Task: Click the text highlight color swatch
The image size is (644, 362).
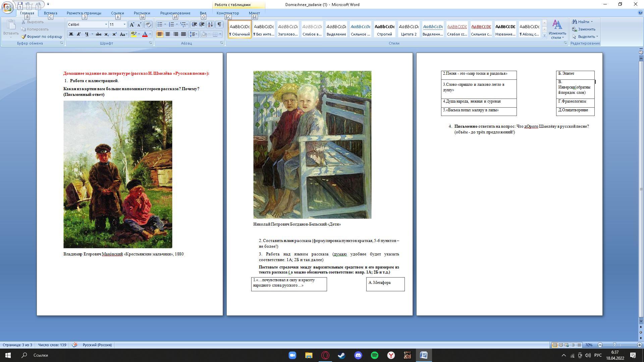Action: (134, 34)
